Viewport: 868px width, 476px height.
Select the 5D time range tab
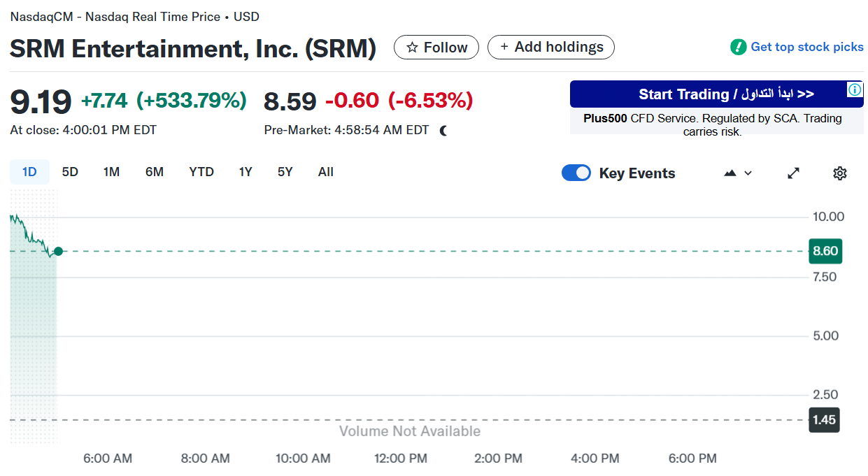pyautogui.click(x=70, y=172)
